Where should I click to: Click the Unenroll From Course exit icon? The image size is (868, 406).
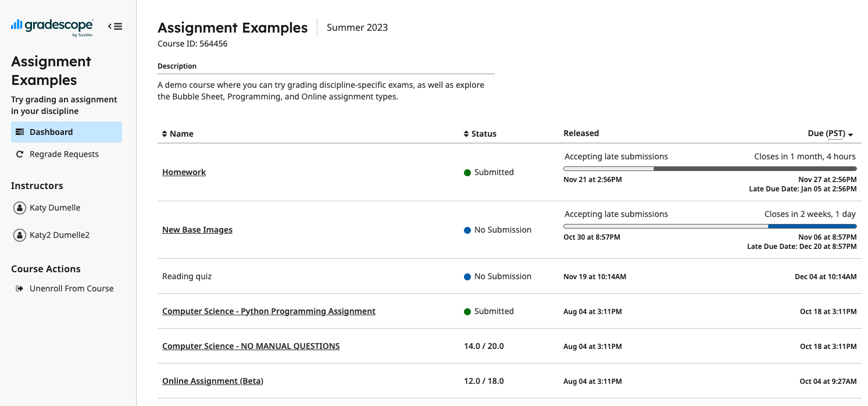coord(18,288)
